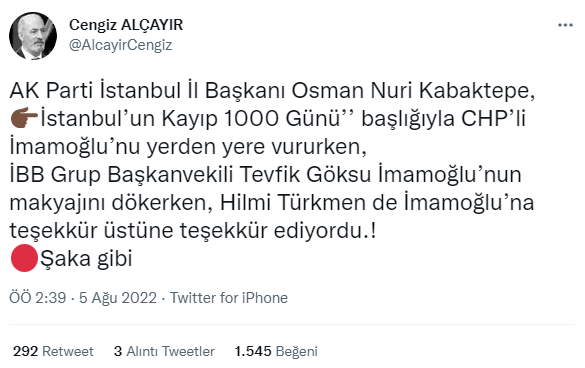Click the 'Şaka gibi' text
Screen dimensions: 585x368
click(x=86, y=259)
